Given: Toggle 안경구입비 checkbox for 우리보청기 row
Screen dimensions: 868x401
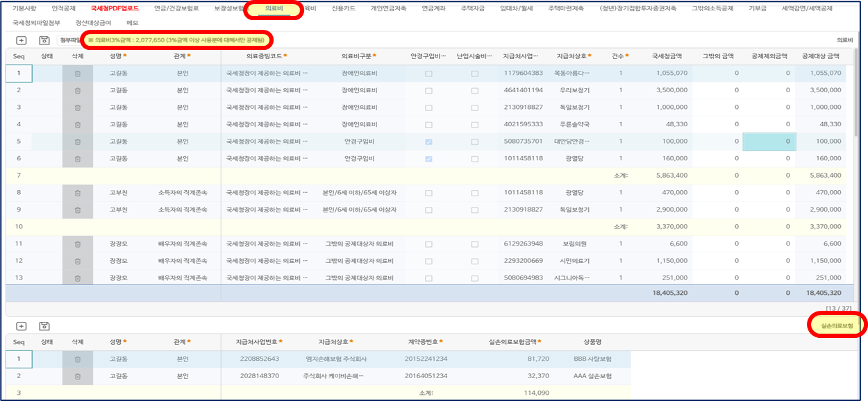Looking at the screenshot, I should coord(428,90).
